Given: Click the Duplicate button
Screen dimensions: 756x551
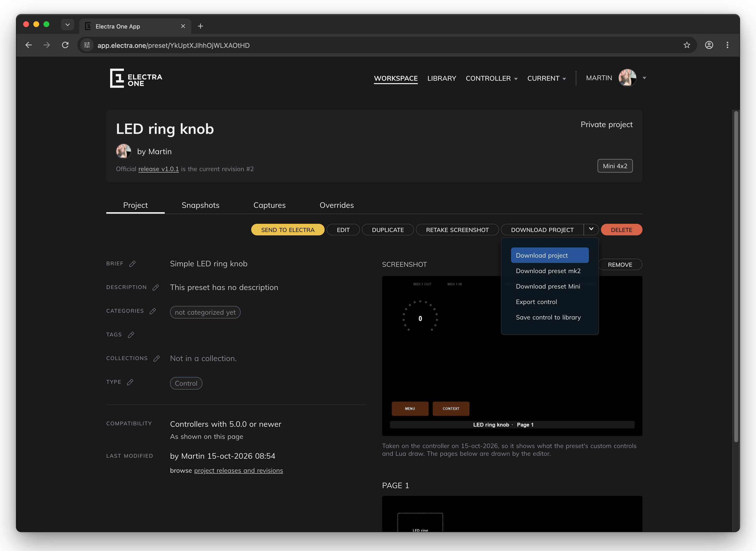Looking at the screenshot, I should pyautogui.click(x=388, y=230).
